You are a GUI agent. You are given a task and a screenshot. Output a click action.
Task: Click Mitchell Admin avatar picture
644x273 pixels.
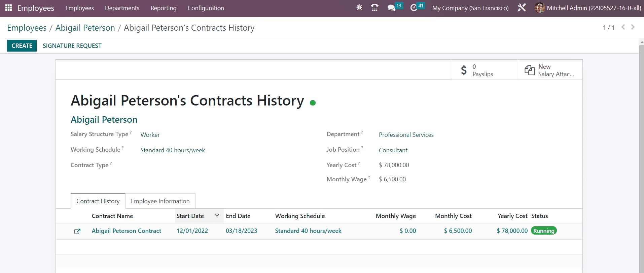coord(539,8)
